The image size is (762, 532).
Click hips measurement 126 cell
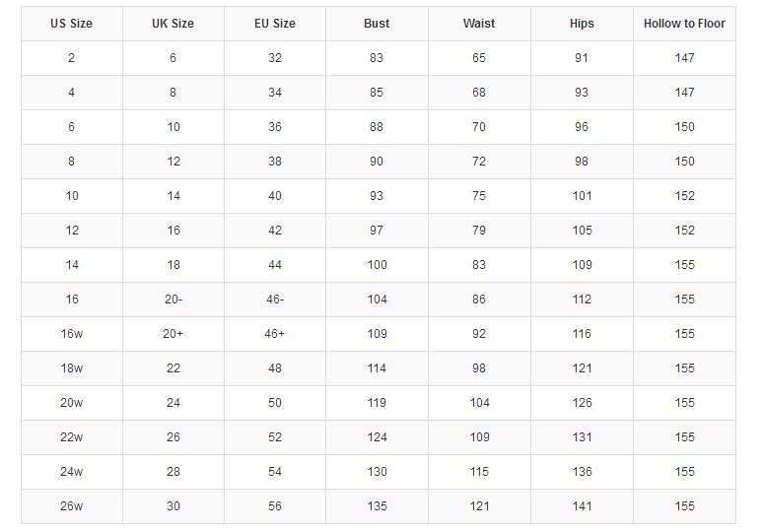582,403
